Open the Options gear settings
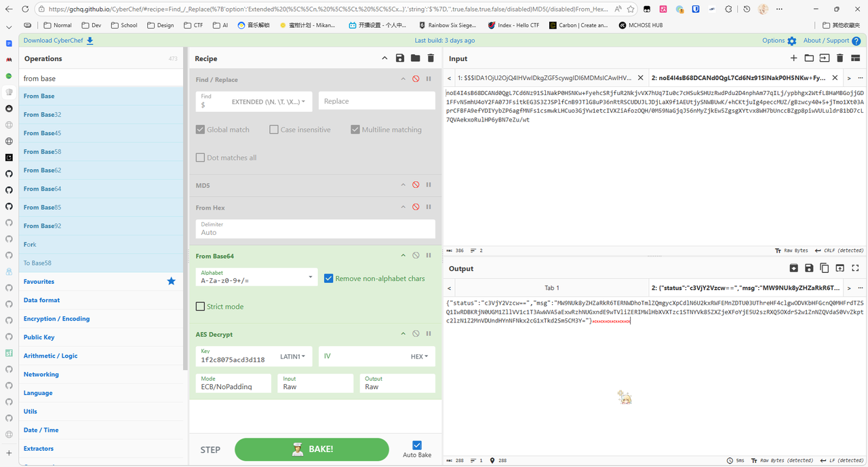This screenshot has height=467, width=868. click(791, 41)
